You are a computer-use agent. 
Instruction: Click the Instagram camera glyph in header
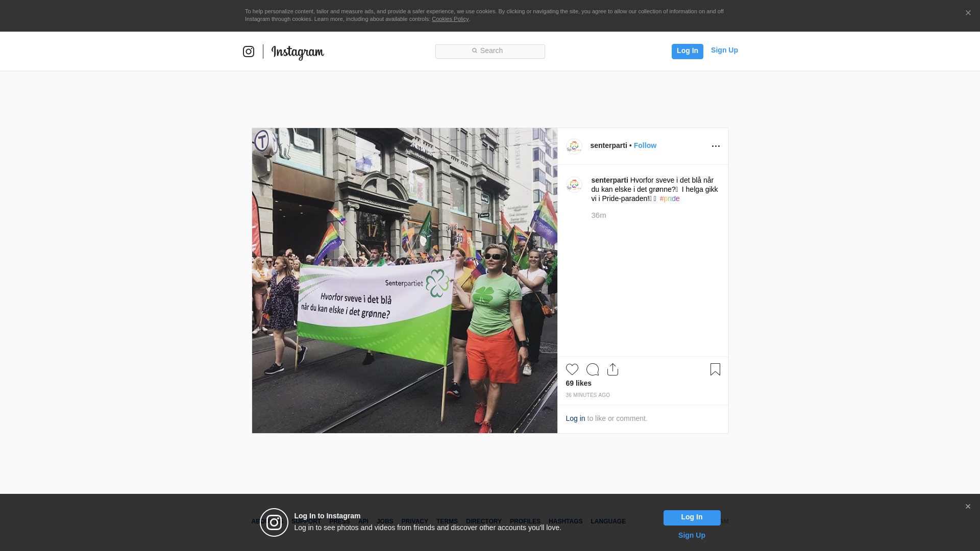[249, 52]
